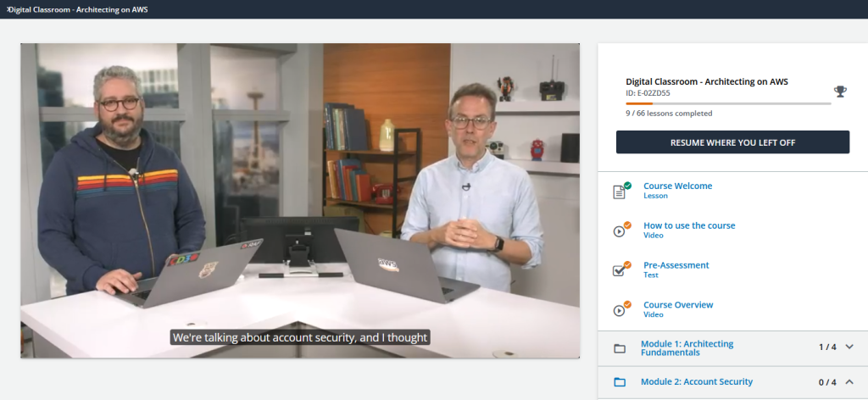Click the Course Welcome document icon
Screen dimensions: 868x400
point(620,192)
